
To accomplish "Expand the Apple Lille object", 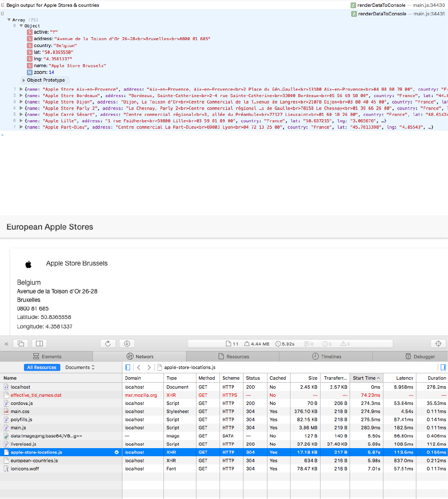I will pyautogui.click(x=21, y=121).
